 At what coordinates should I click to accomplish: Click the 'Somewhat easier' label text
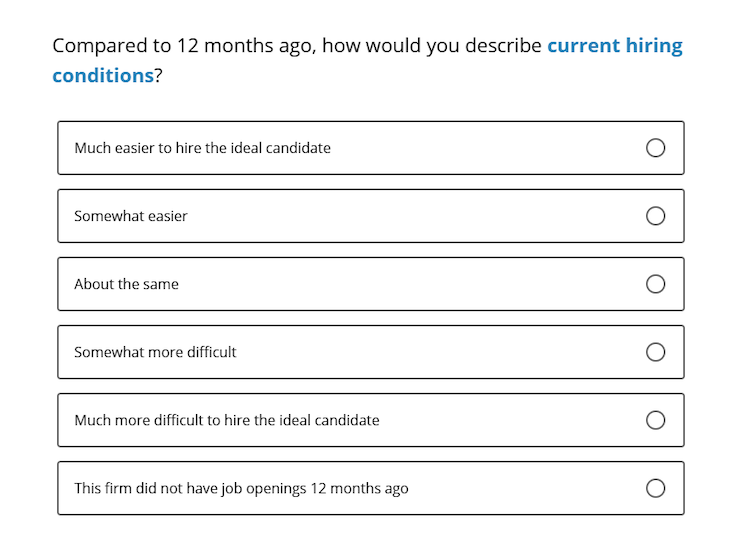click(131, 216)
